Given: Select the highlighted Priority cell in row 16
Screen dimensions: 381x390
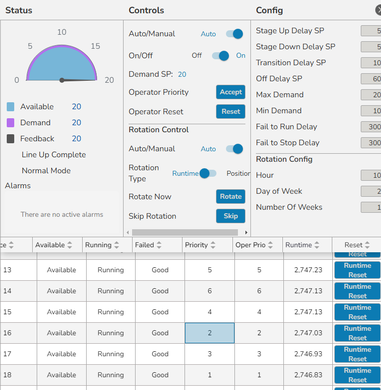Looking at the screenshot, I should [210, 333].
